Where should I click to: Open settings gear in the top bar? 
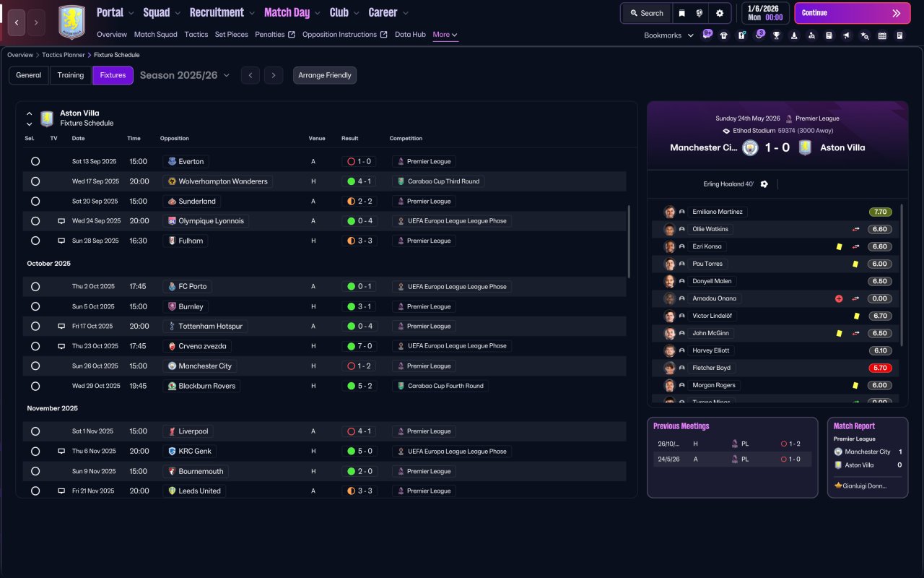pos(720,13)
